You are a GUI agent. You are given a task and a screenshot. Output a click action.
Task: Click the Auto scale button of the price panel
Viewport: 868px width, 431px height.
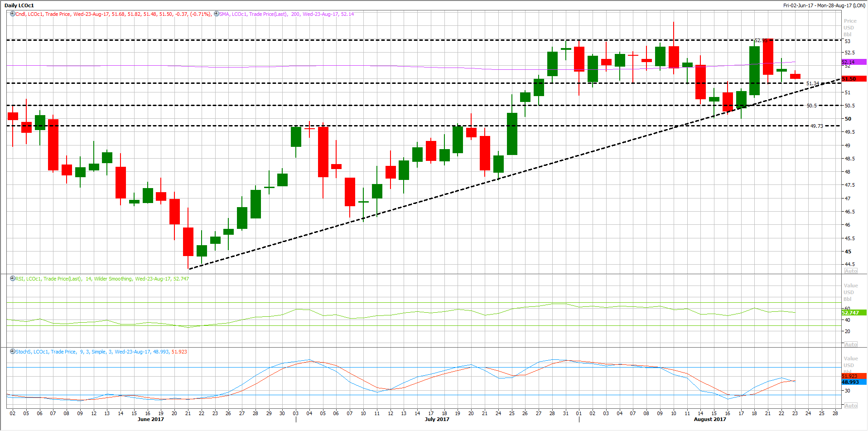tap(851, 271)
